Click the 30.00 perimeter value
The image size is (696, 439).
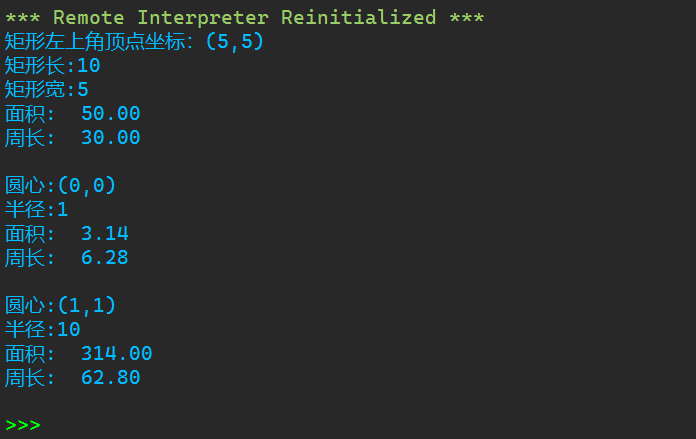click(x=110, y=138)
